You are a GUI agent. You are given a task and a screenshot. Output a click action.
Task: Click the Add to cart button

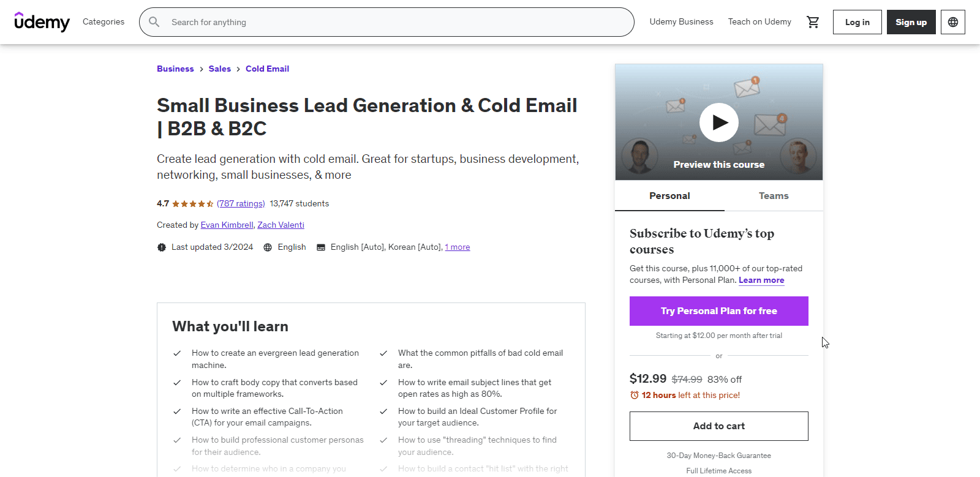coord(718,426)
